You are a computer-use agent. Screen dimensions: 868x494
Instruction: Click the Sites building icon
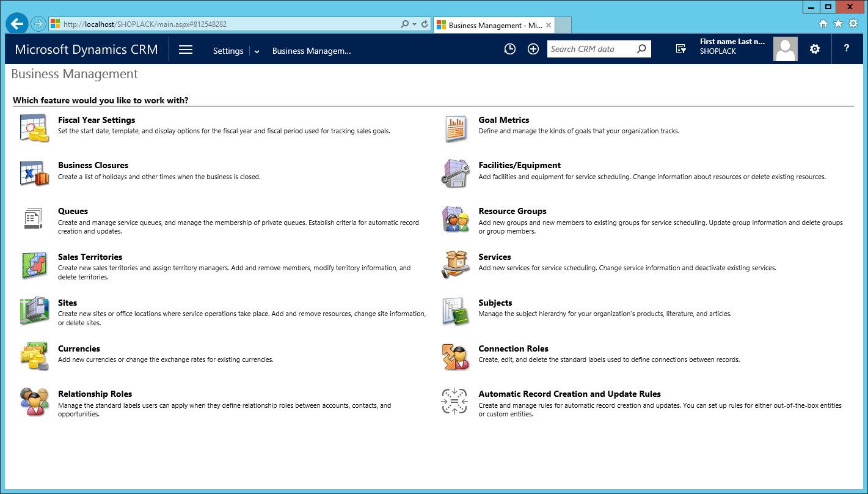click(x=34, y=311)
